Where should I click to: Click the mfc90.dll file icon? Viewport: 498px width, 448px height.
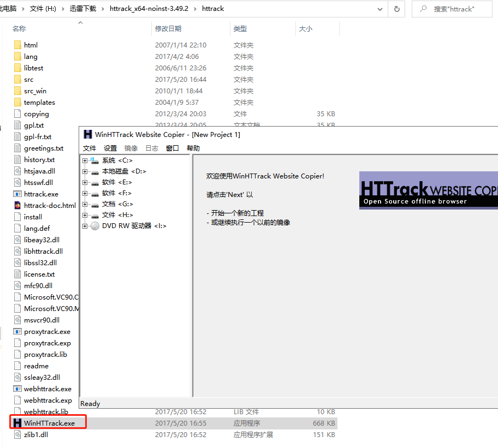tap(18, 285)
